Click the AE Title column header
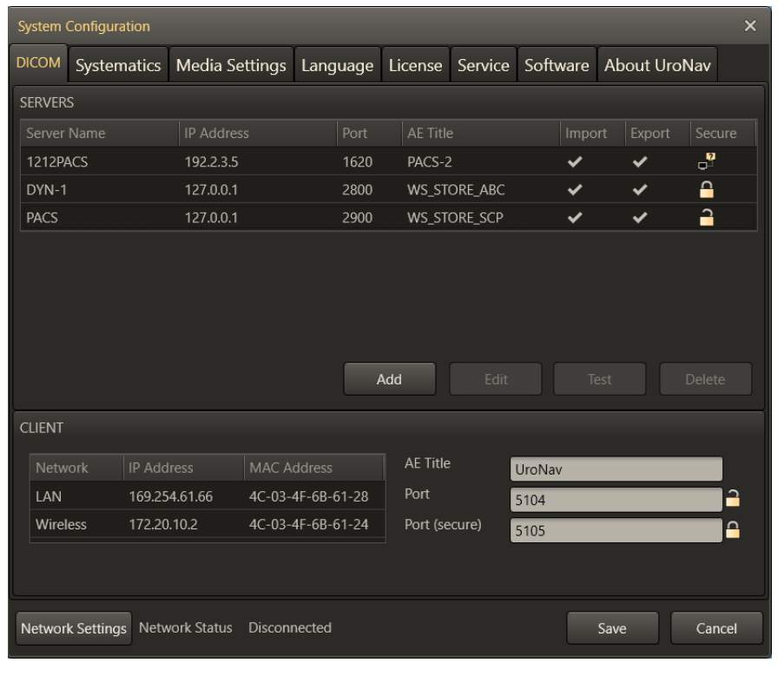 pyautogui.click(x=481, y=133)
